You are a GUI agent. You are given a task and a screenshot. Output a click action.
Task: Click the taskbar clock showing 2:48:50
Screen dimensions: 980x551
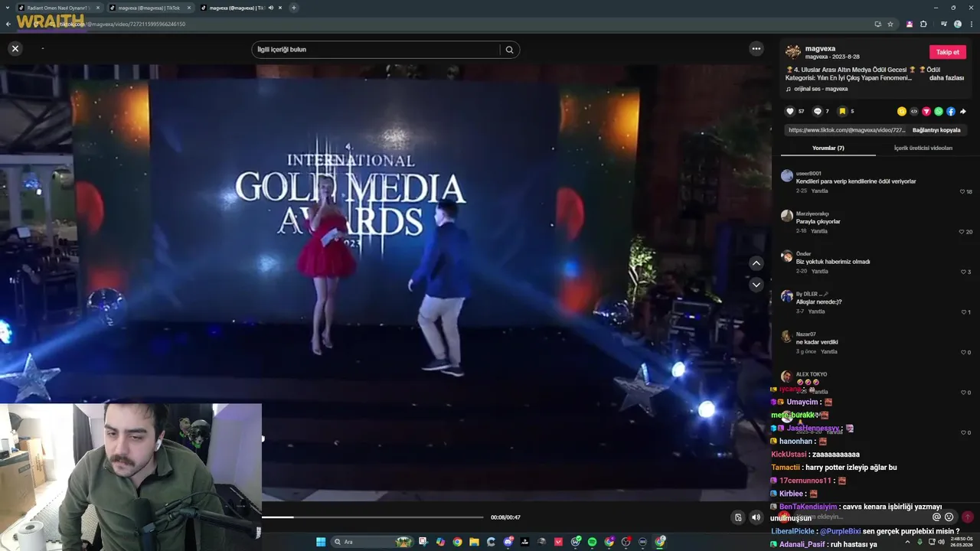(962, 542)
